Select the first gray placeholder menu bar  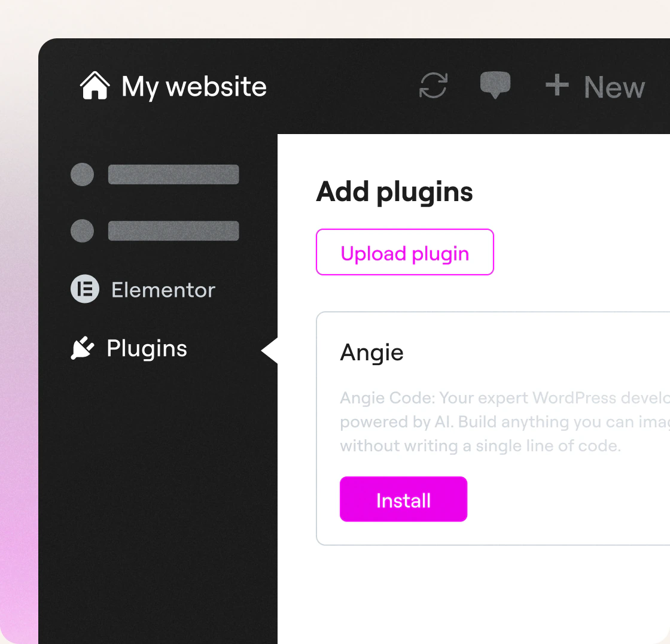coord(173,175)
